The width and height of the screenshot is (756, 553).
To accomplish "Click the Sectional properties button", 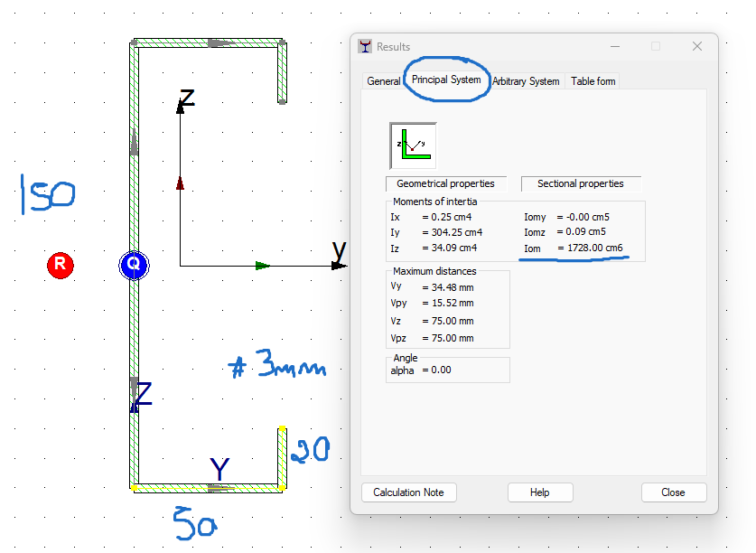I will click(x=581, y=183).
